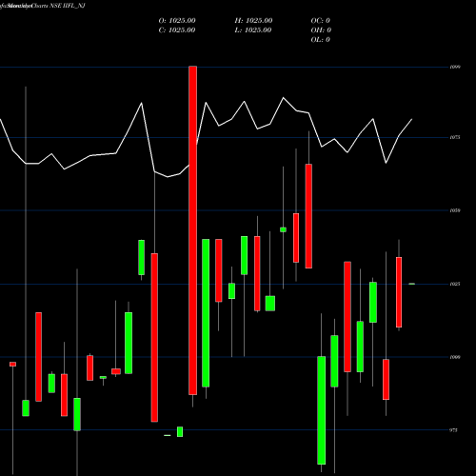Click the 'OC: 0' value
The image size is (476, 476).
(321, 21)
